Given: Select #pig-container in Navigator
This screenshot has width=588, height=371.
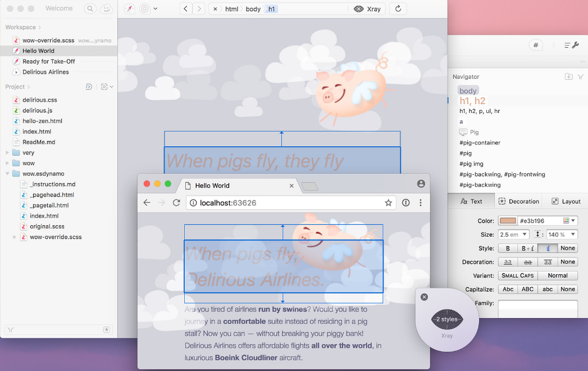Looking at the screenshot, I should point(480,143).
